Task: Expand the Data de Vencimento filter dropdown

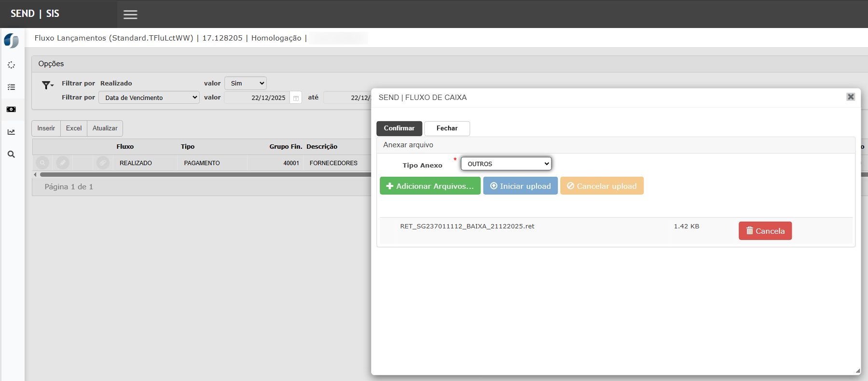Action: [x=149, y=98]
